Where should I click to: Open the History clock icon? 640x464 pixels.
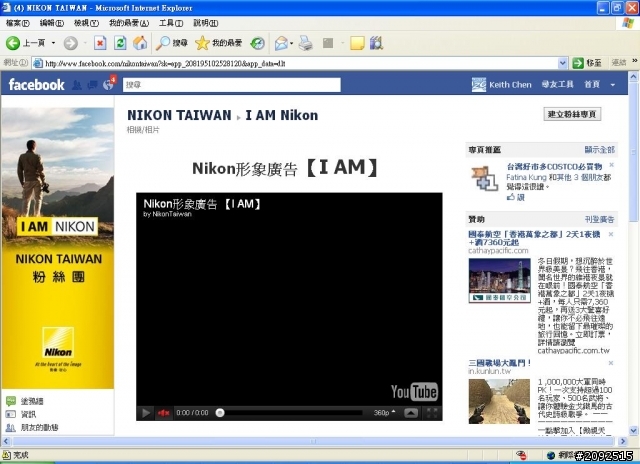(x=257, y=43)
